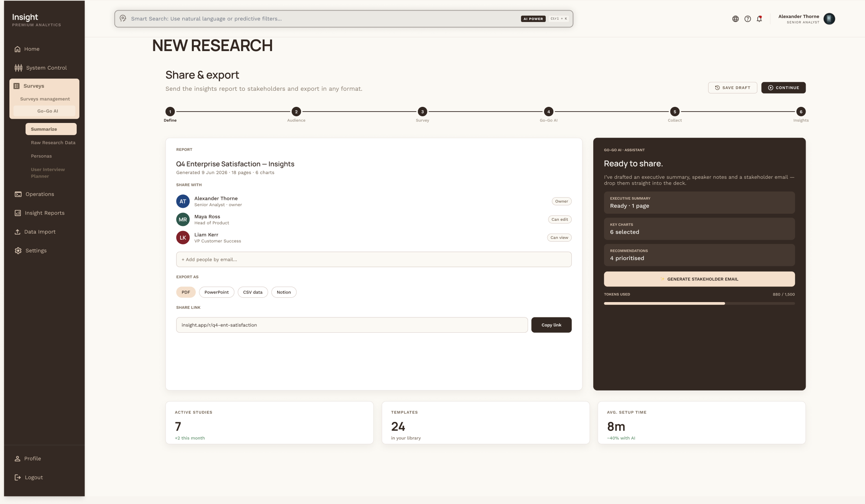Click the tokens used progress bar

[x=699, y=303]
